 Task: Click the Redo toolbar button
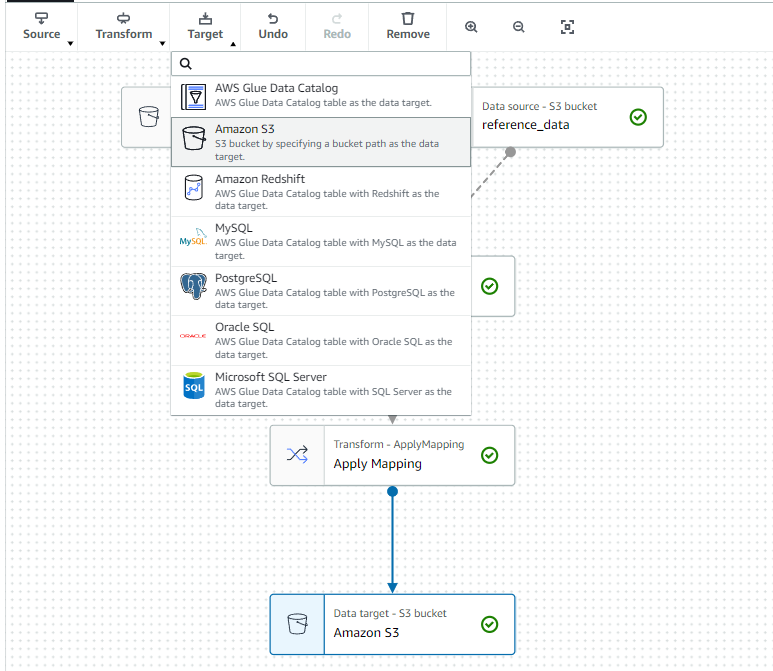pyautogui.click(x=337, y=27)
